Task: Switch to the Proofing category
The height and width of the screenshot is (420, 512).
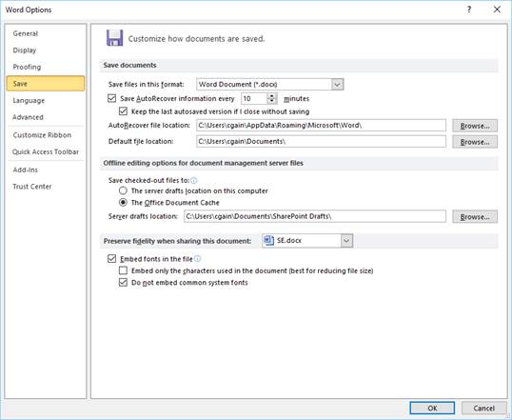Action: click(27, 67)
